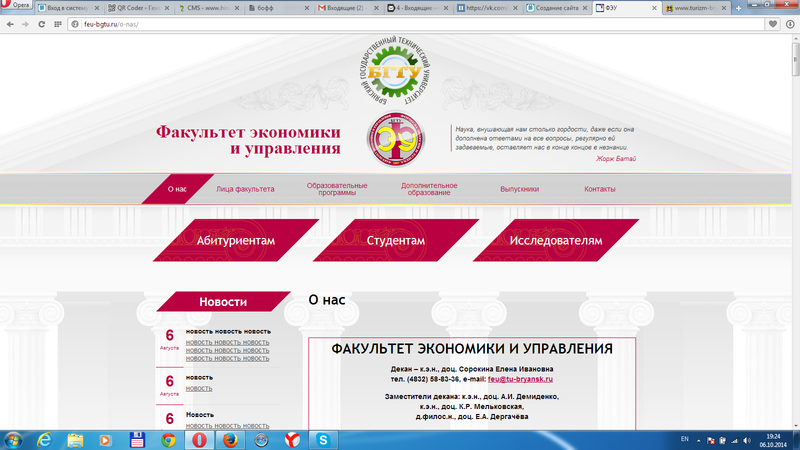
Task: Switch to the '4 - Входящие' tab
Action: coord(418,8)
